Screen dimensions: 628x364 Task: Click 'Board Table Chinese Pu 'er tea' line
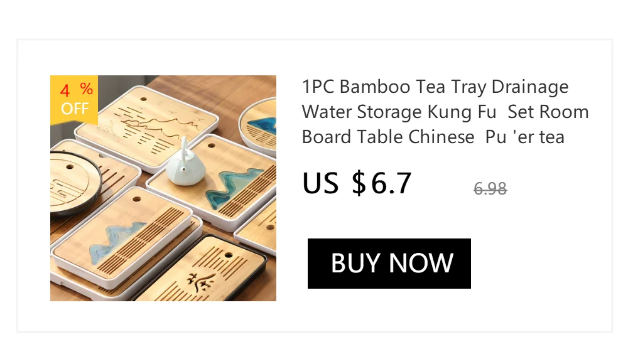coord(433,137)
